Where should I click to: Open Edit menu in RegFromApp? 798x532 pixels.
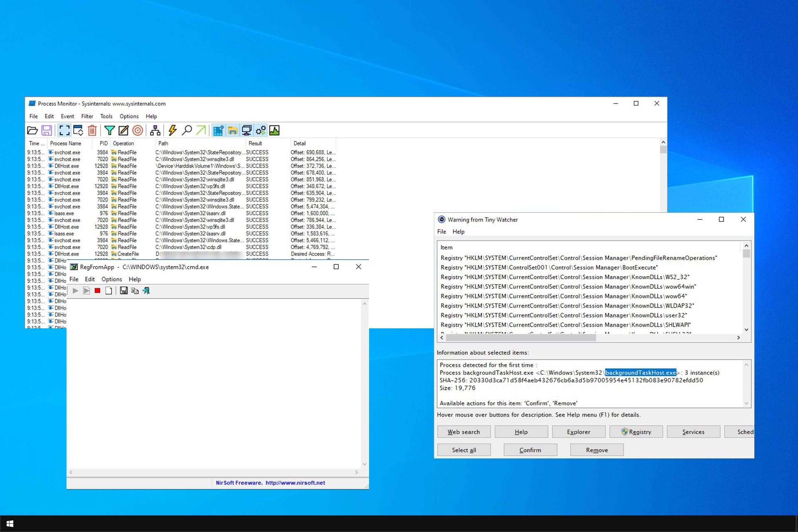click(90, 279)
